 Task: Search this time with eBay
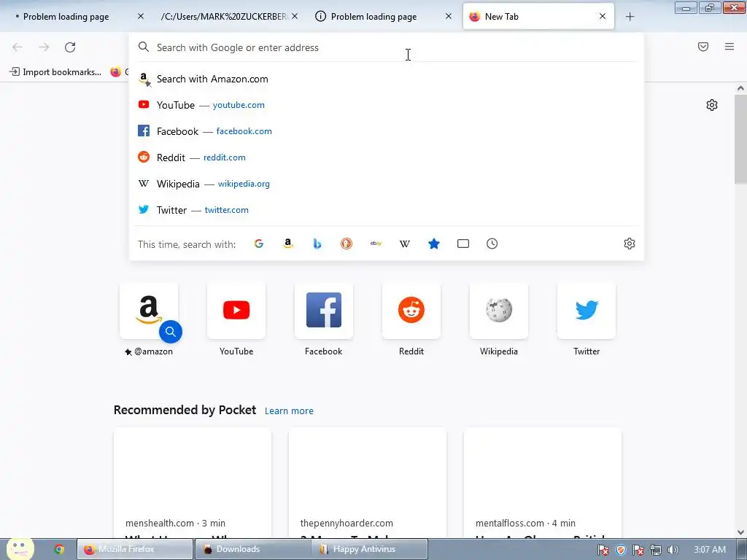376,244
